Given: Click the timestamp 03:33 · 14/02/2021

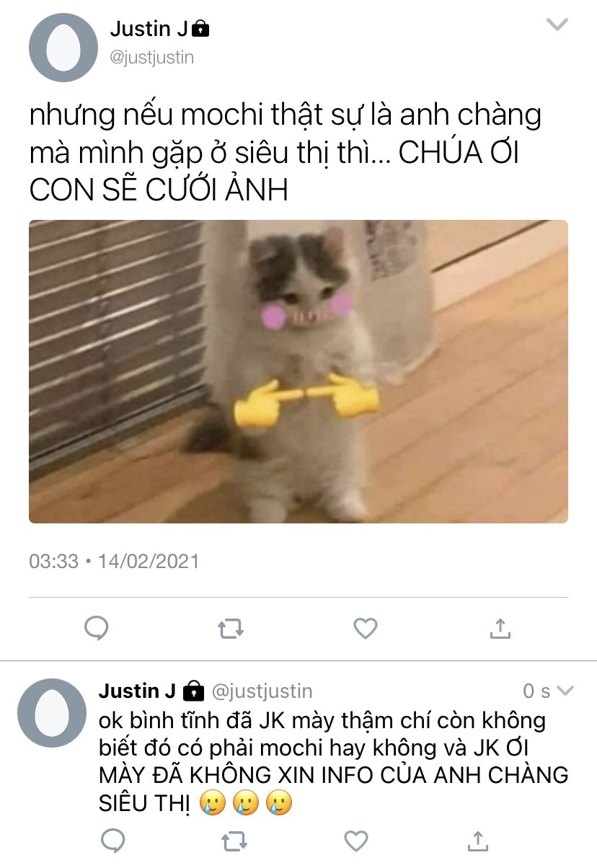Looking at the screenshot, I should point(114,561).
